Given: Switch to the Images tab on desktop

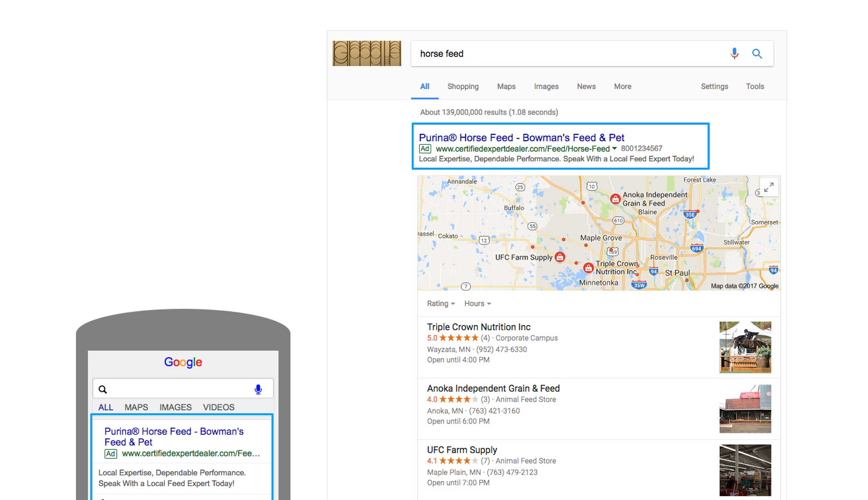Looking at the screenshot, I should coord(546,86).
